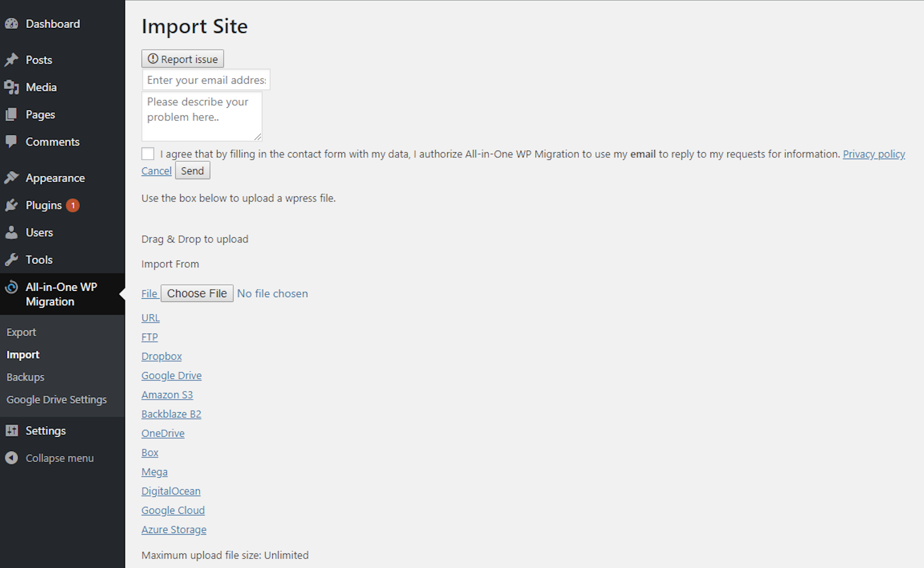Click the Settings sliders icon
This screenshot has width=924, height=568.
tap(11, 431)
